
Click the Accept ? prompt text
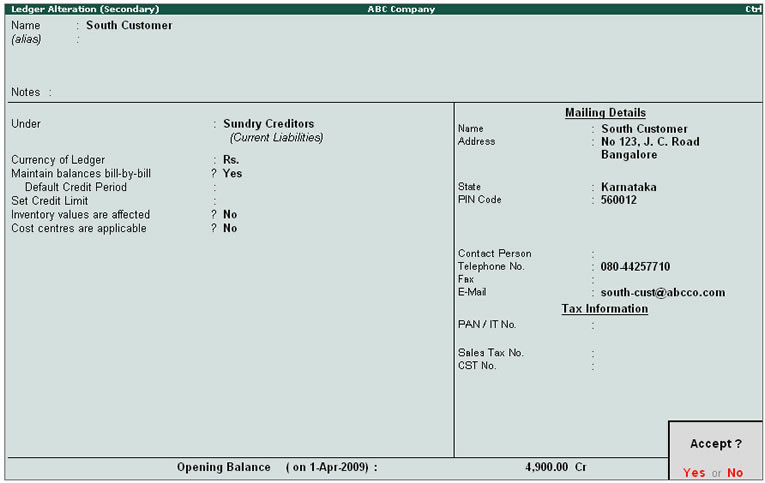tap(716, 444)
